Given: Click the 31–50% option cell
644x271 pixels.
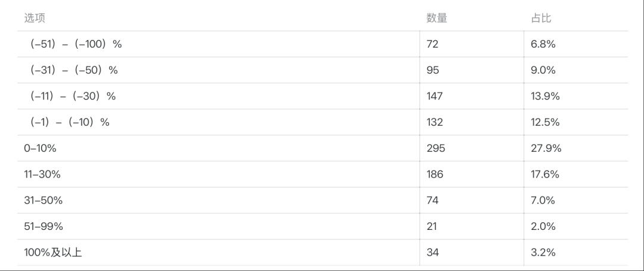Looking at the screenshot, I should click(x=43, y=200).
